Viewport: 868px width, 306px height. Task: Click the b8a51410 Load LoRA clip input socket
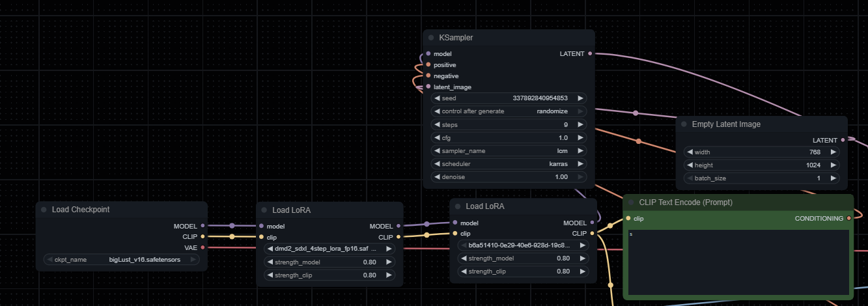pos(455,234)
